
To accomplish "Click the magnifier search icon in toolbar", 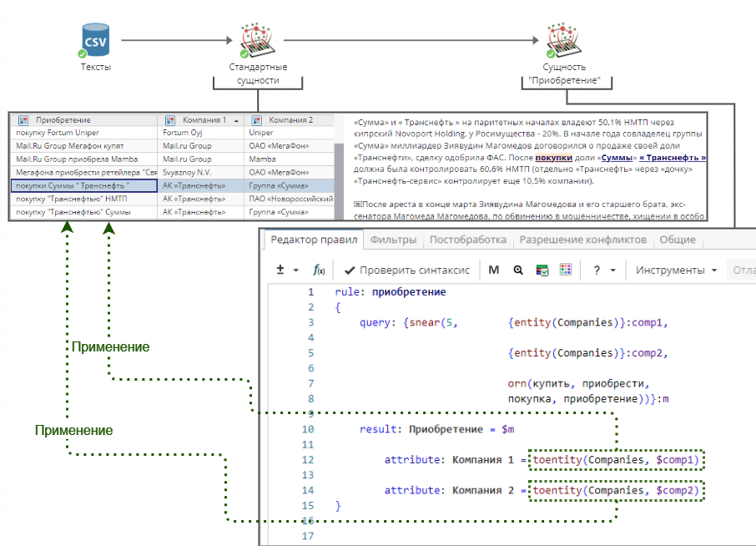I will point(518,270).
